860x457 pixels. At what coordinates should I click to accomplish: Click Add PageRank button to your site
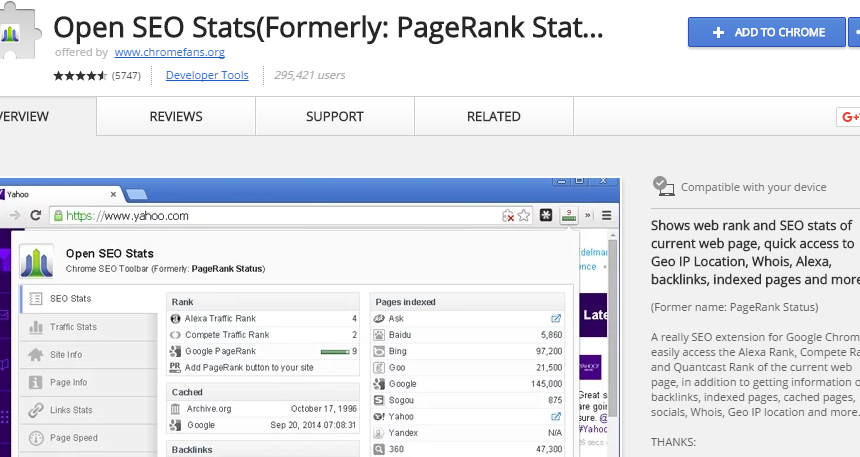249,368
